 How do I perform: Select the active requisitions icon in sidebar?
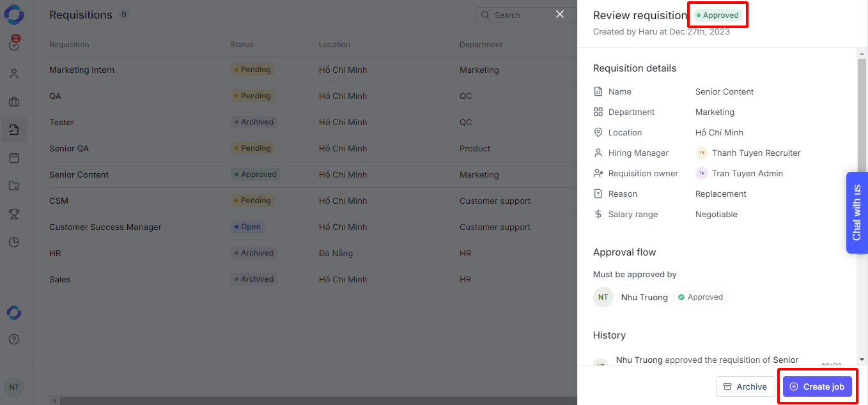click(14, 130)
